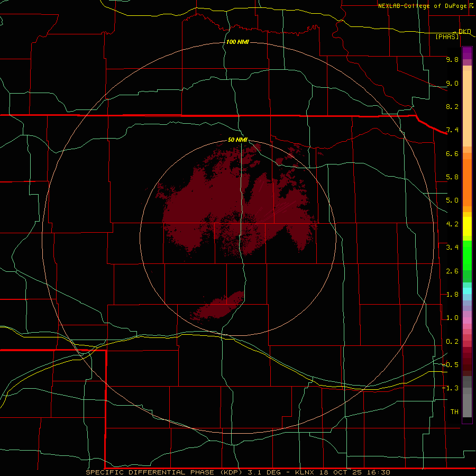476x476 pixels.
Task: Click the 5.8 legend value
Action: (452, 177)
